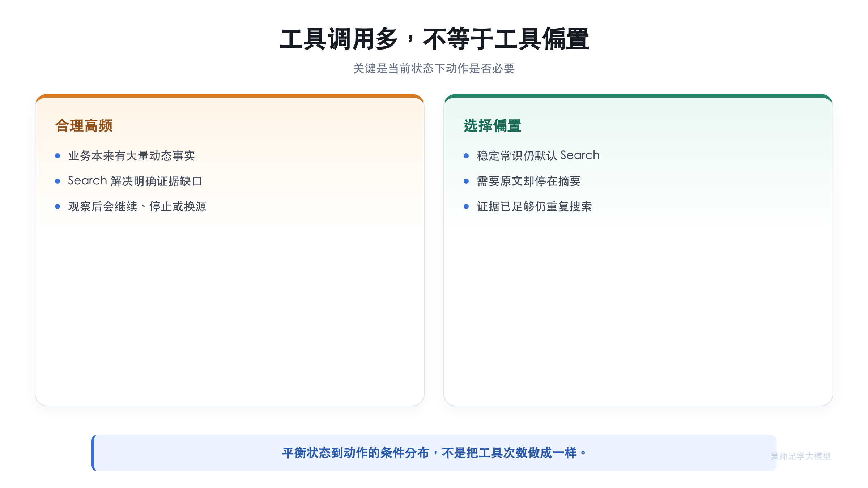This screenshot has height=488, width=868.
Task: Click the bullet 观察后会继续、停止或换源
Action: coord(137,206)
